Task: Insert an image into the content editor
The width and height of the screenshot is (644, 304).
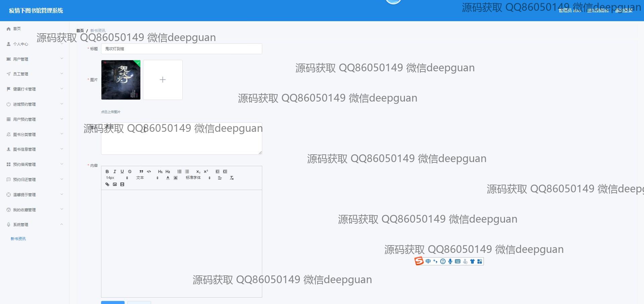Action: point(115,184)
